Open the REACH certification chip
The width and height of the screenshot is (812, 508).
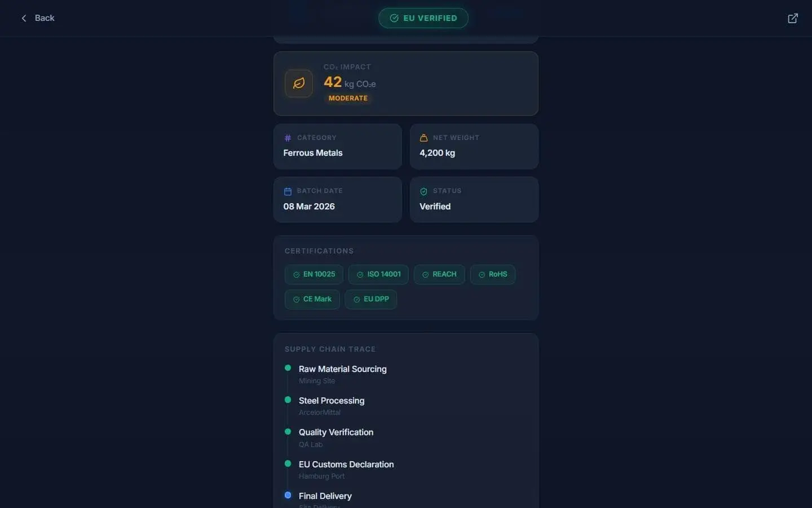[439, 274]
